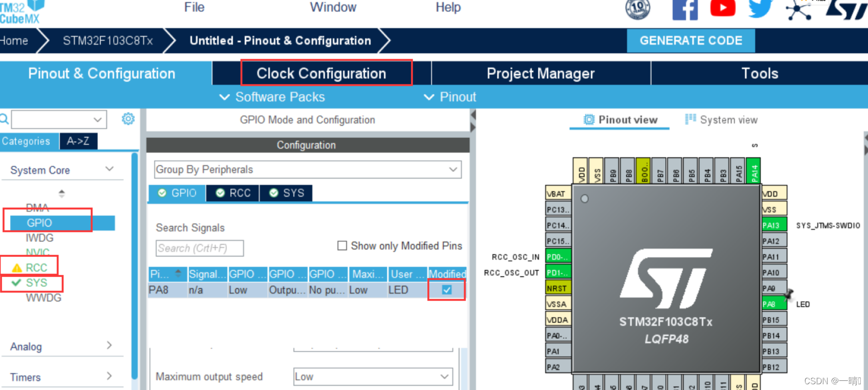Open the Facebook icon in header

pyautogui.click(x=685, y=10)
